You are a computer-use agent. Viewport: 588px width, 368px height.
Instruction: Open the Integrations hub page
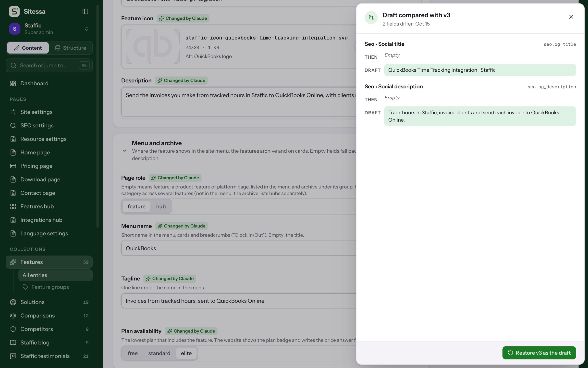(49, 220)
